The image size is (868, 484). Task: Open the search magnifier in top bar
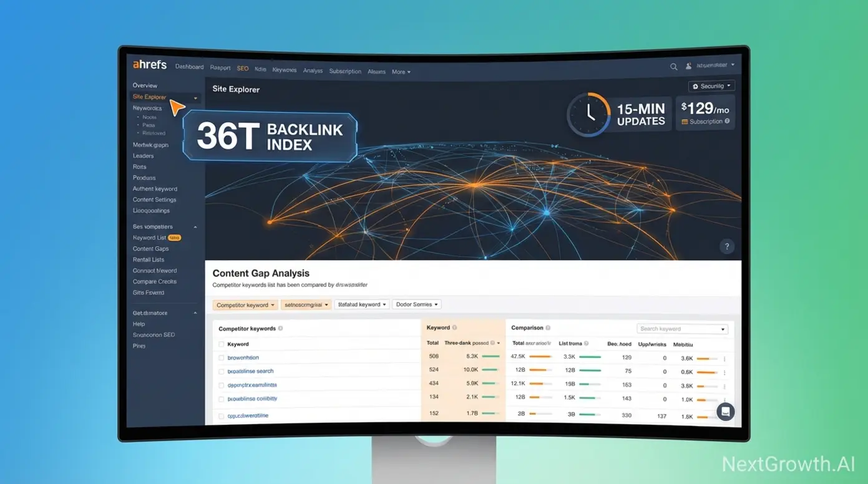(673, 66)
